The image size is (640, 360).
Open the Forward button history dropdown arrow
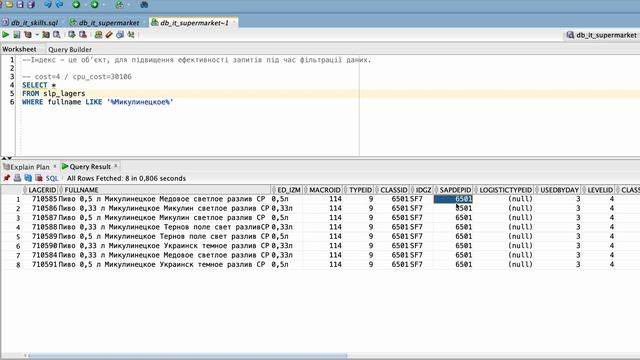coord(103,5)
